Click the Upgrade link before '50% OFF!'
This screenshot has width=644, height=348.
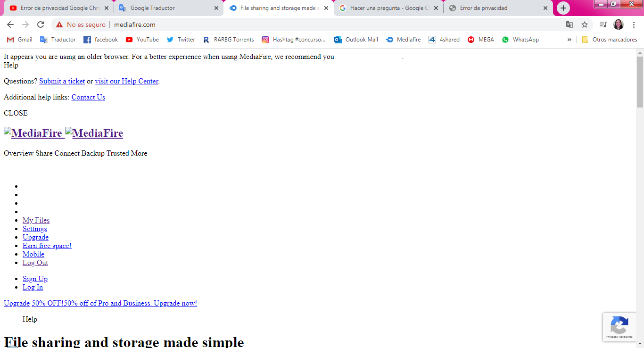coord(17,303)
